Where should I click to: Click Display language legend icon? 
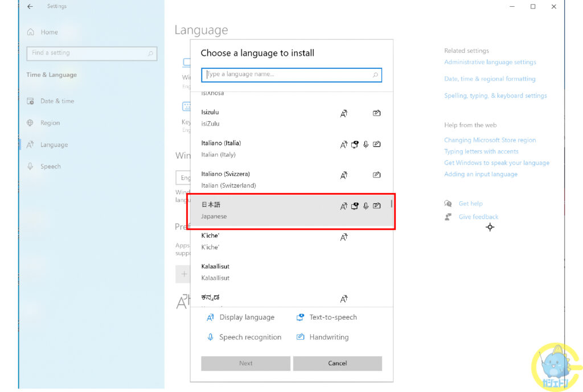point(211,317)
